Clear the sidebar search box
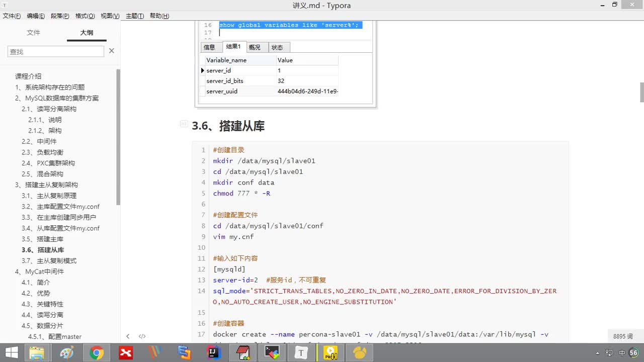This screenshot has height=362, width=644. click(x=112, y=51)
